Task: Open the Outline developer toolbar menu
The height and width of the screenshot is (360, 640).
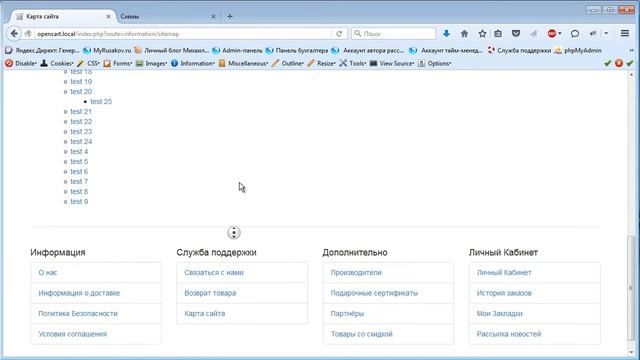Action: 288,63
